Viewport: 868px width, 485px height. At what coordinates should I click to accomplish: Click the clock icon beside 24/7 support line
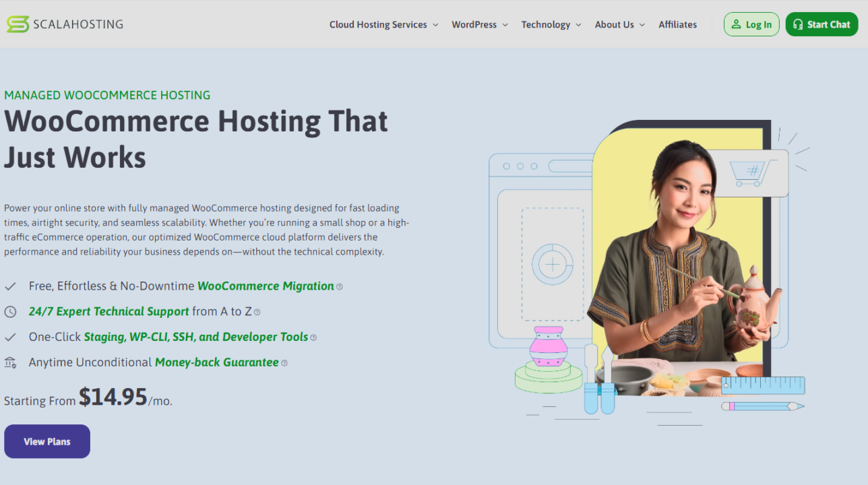10,311
